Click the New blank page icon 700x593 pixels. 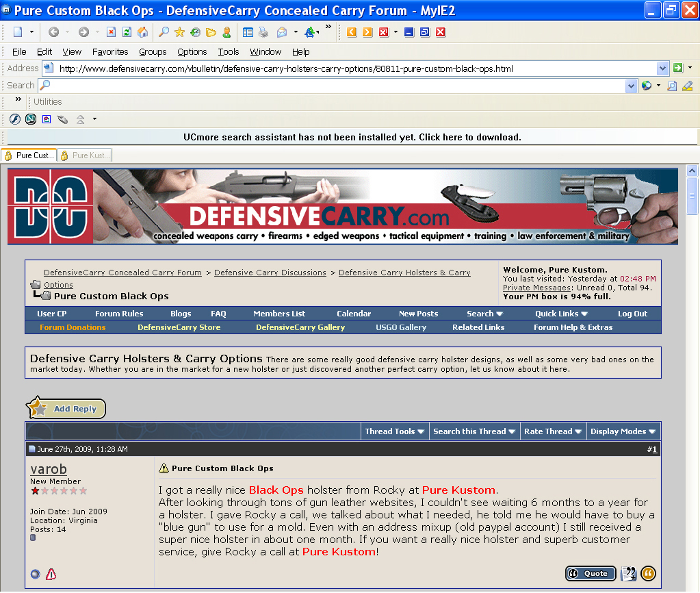(x=18, y=32)
